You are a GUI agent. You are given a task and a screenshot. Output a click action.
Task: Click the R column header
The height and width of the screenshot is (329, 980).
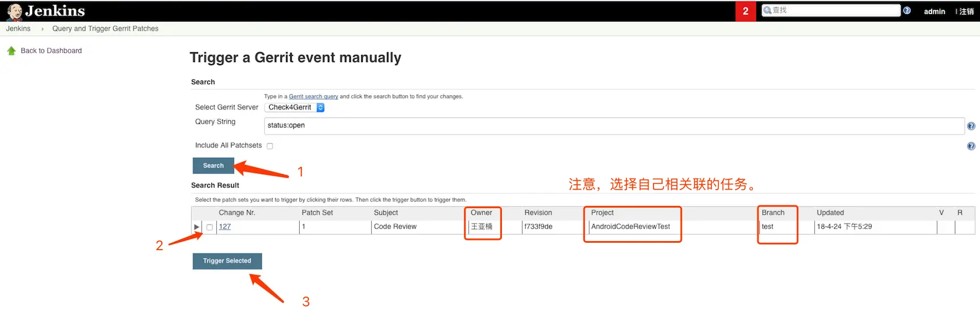(x=960, y=213)
